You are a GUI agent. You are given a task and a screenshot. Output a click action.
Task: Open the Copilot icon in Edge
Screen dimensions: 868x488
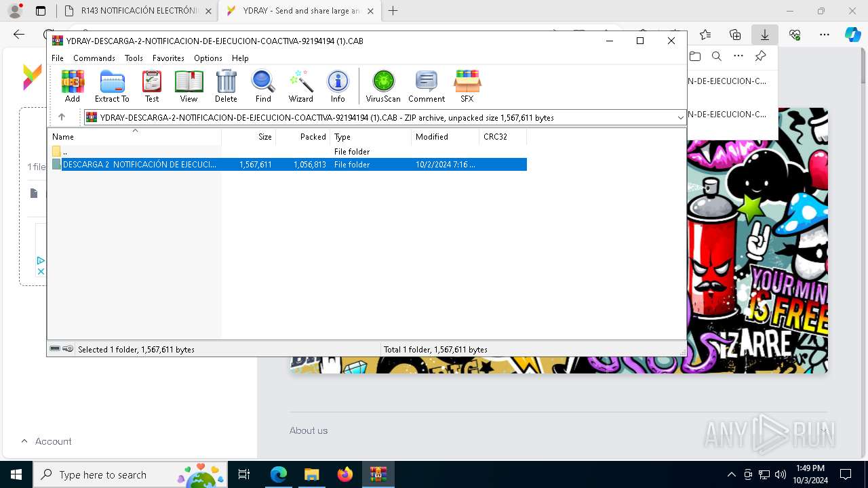pos(852,35)
